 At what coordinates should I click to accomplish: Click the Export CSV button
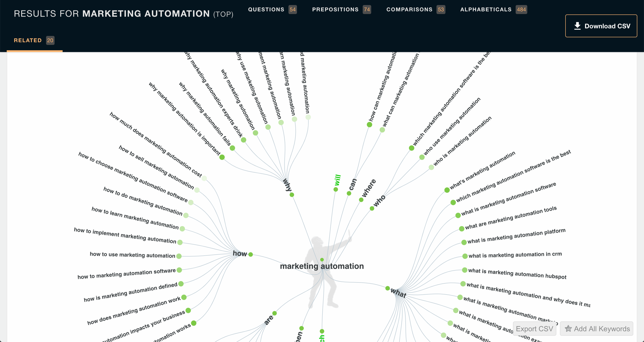tap(534, 329)
